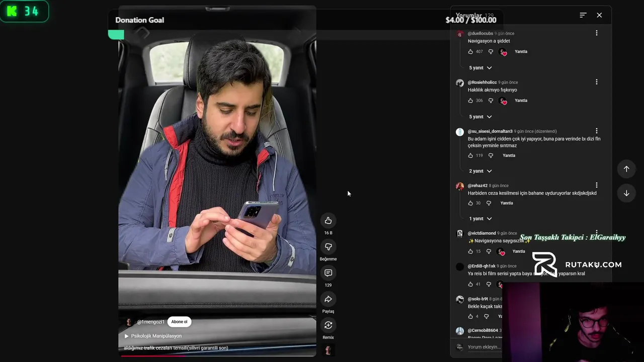Like the Shorts video
644x362 pixels.
[x=328, y=221]
